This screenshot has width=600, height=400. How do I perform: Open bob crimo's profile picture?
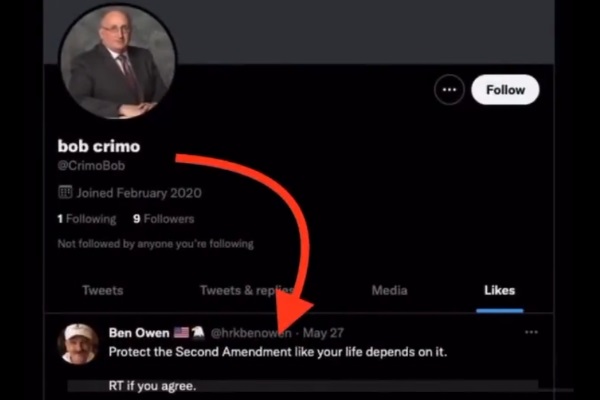click(118, 62)
